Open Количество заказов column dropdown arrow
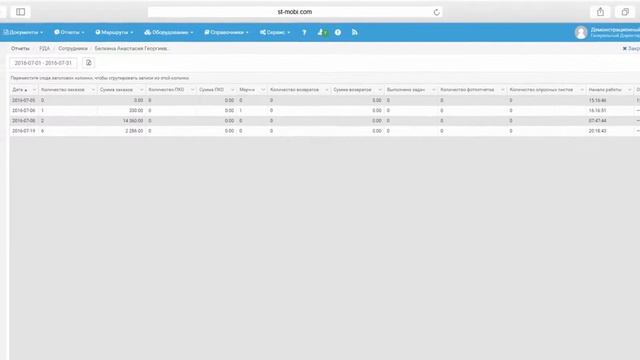The image size is (640, 360). click(93, 90)
